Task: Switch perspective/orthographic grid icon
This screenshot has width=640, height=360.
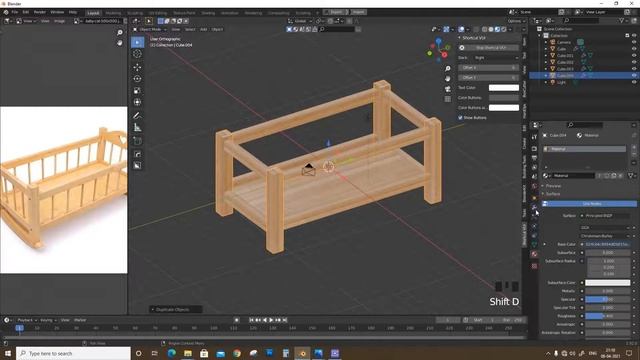Action: click(448, 99)
